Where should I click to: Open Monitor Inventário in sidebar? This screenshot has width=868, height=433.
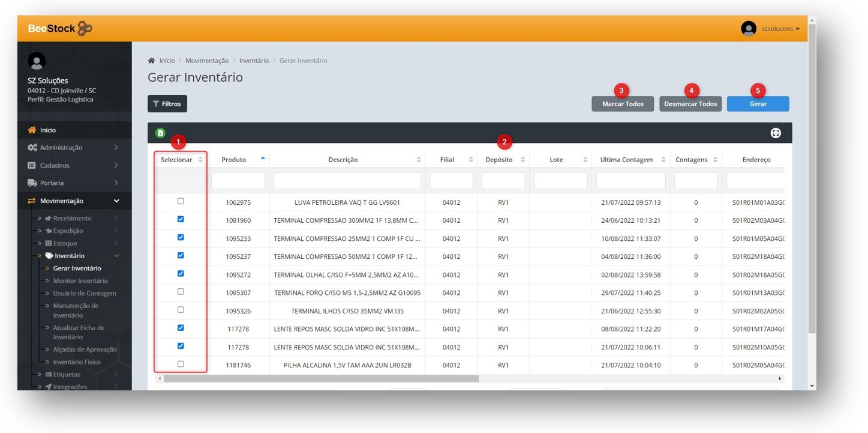[x=80, y=281]
